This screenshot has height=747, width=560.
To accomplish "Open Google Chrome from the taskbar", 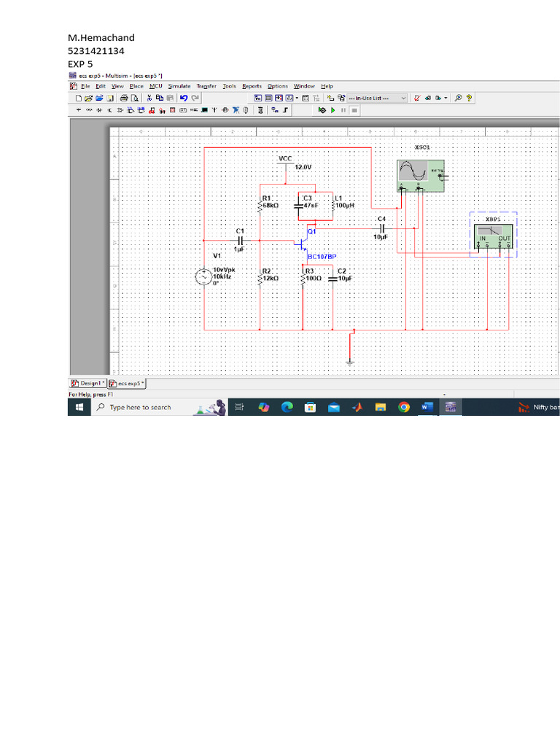I will [404, 408].
